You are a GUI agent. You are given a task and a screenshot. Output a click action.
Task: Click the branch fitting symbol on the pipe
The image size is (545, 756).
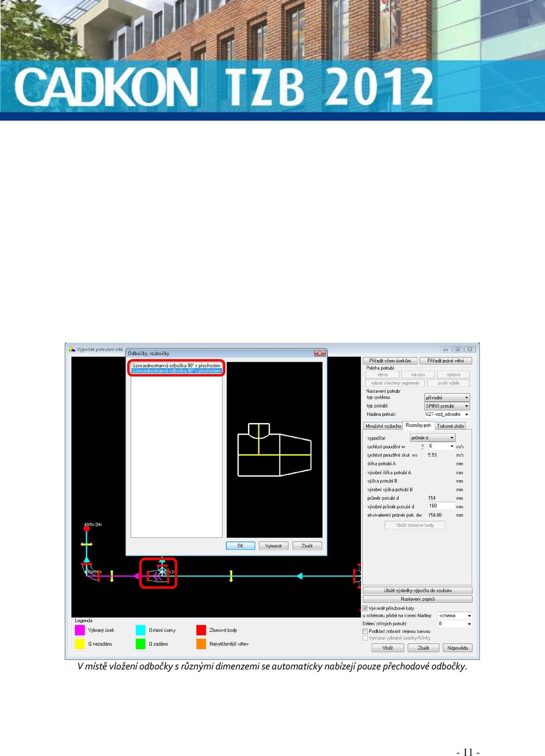(x=159, y=574)
